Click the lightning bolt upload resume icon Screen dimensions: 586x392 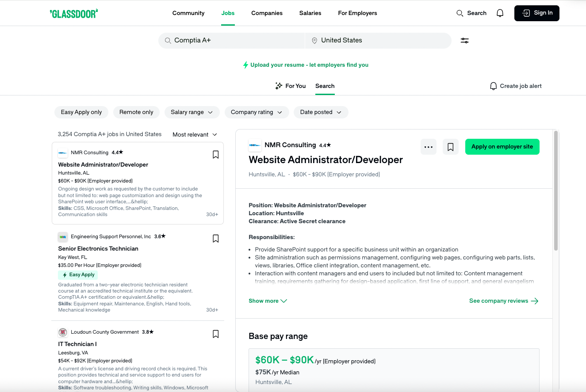click(x=246, y=65)
